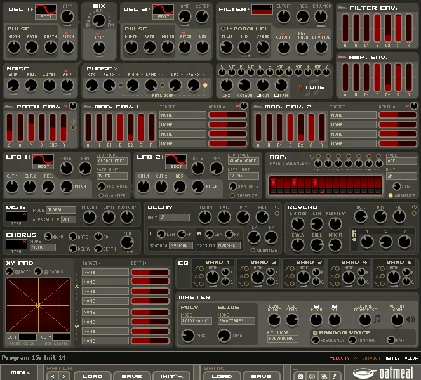
Task: Click last white status item in bottom bar
Action: coord(411,358)
